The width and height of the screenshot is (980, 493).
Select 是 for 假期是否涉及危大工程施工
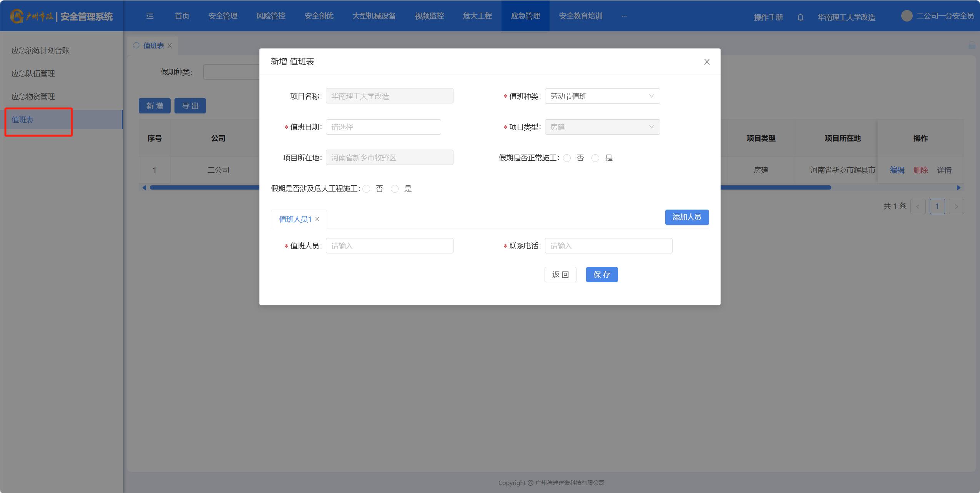click(395, 189)
